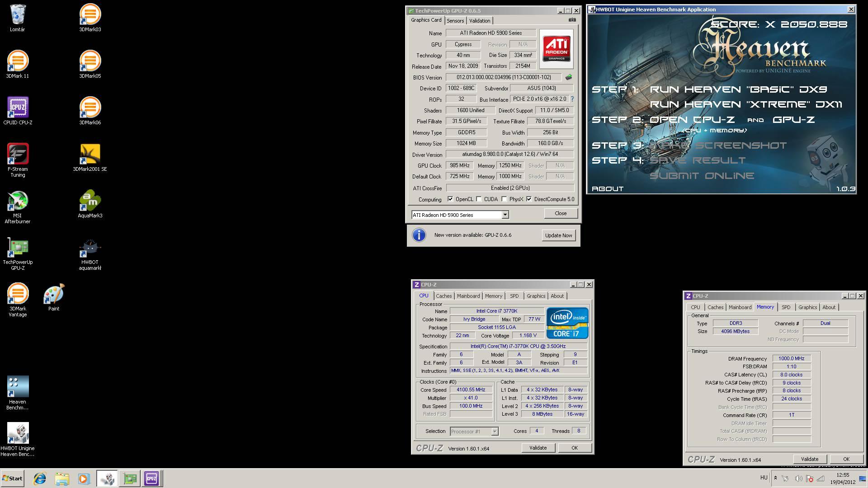The image size is (868, 488).
Task: Open the F-Stream Tuning desktop shortcut
Action: click(18, 160)
